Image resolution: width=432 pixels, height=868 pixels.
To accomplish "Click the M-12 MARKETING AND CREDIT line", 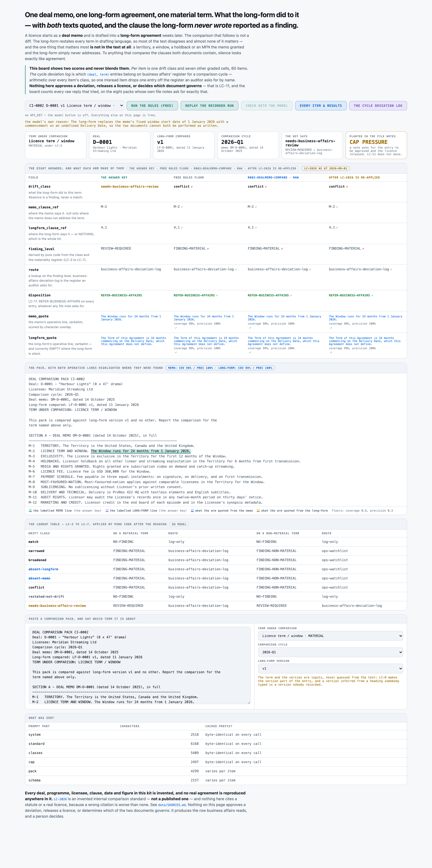I will point(145,502).
